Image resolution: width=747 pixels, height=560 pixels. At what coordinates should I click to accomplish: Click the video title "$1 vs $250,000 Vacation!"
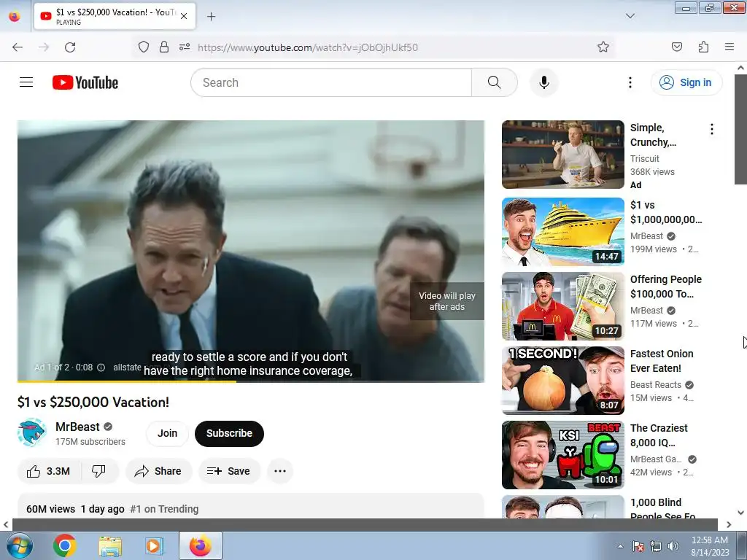tap(93, 402)
